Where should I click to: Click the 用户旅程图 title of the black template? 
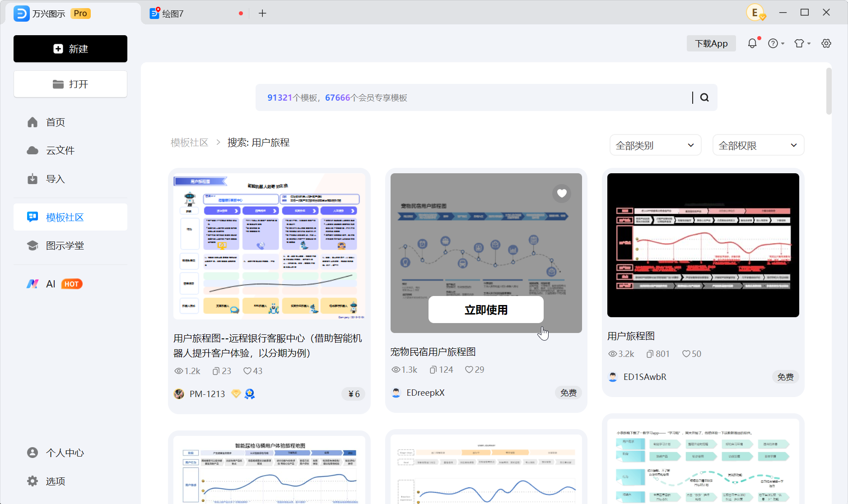631,336
